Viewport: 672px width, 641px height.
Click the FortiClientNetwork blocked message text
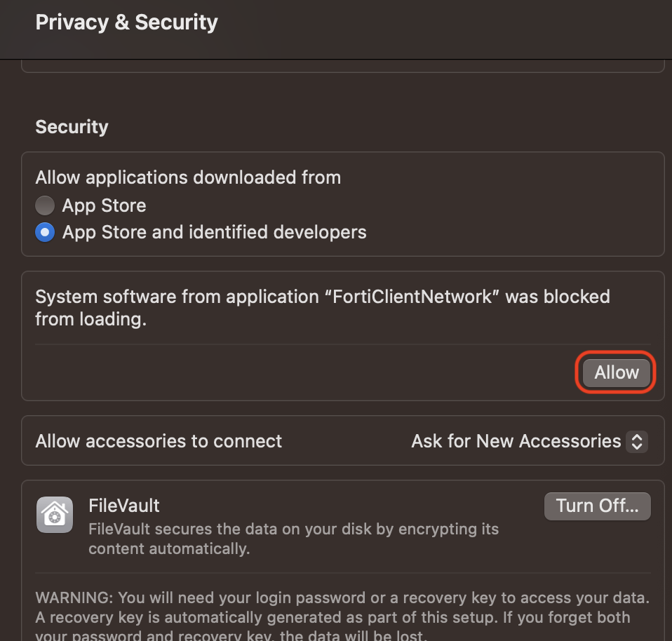tap(322, 308)
